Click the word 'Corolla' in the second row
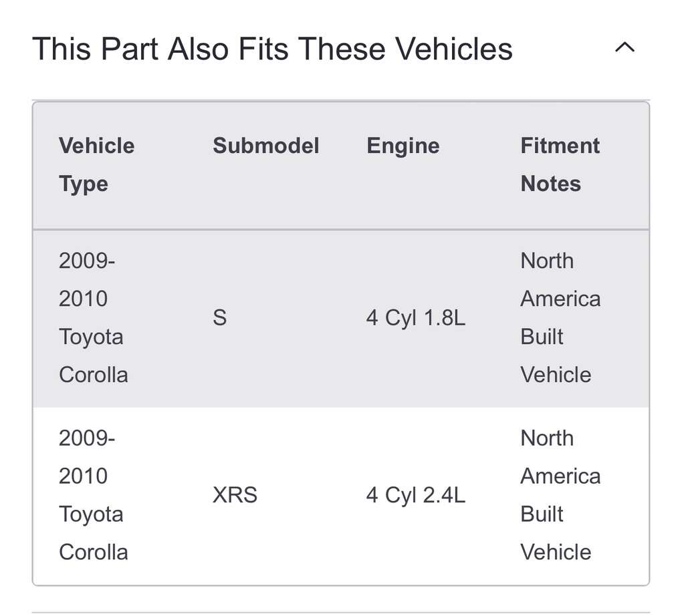Viewport: 682px width, 616px height. pyautogui.click(x=93, y=553)
